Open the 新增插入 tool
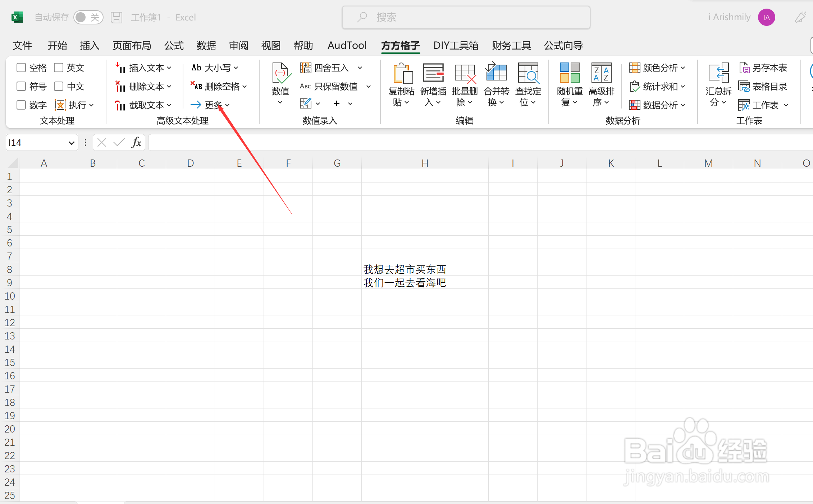The width and height of the screenshot is (813, 504). click(x=433, y=85)
